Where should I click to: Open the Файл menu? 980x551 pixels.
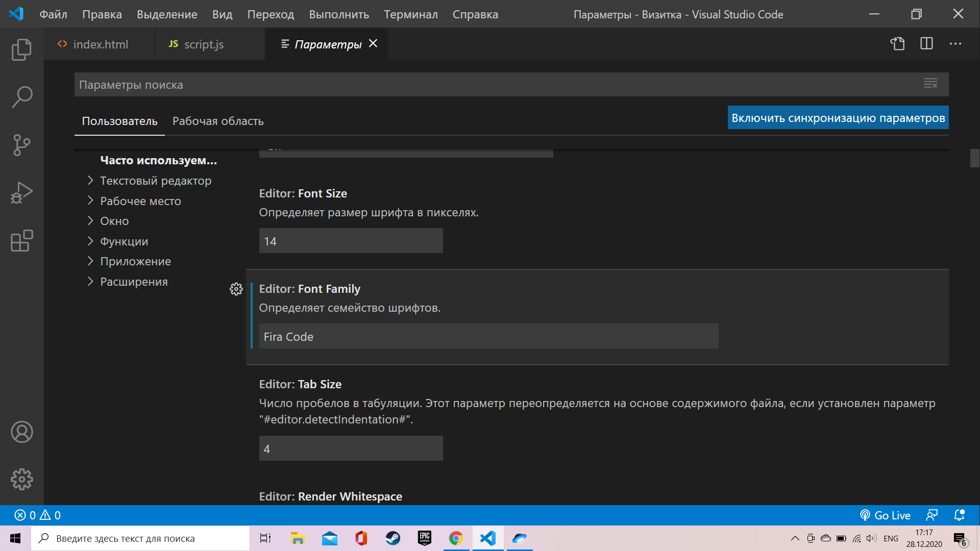(x=54, y=14)
